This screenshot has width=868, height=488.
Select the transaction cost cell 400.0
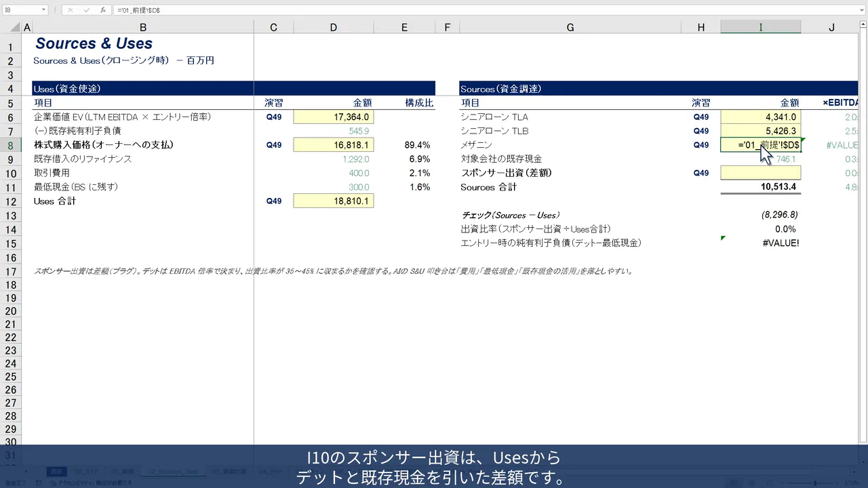click(x=334, y=173)
